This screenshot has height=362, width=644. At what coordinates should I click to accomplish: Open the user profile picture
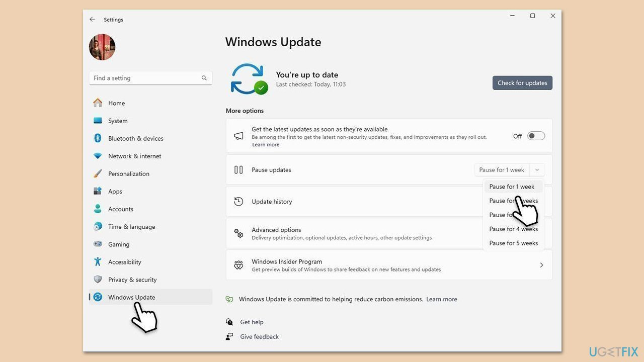(x=102, y=47)
